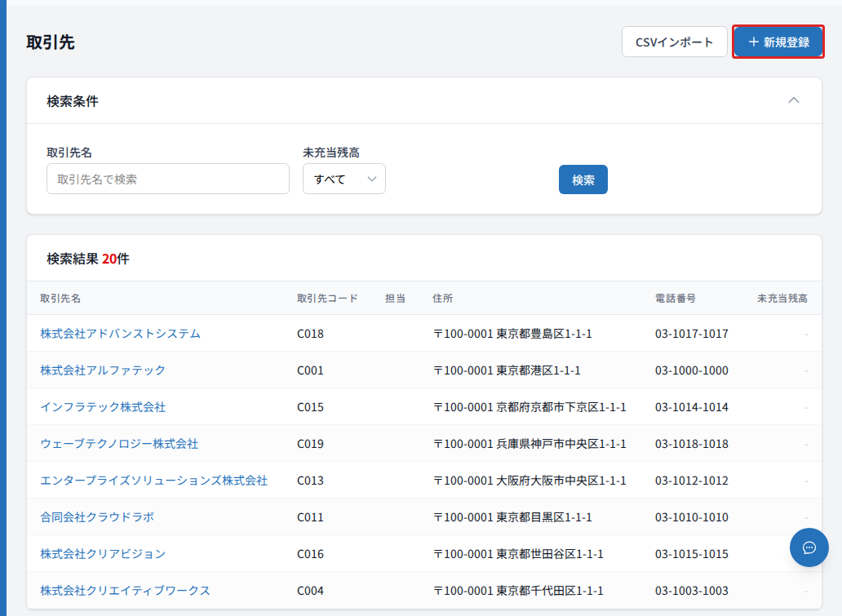Image resolution: width=842 pixels, height=616 pixels.
Task: Select the code cell C004
Action: [310, 590]
